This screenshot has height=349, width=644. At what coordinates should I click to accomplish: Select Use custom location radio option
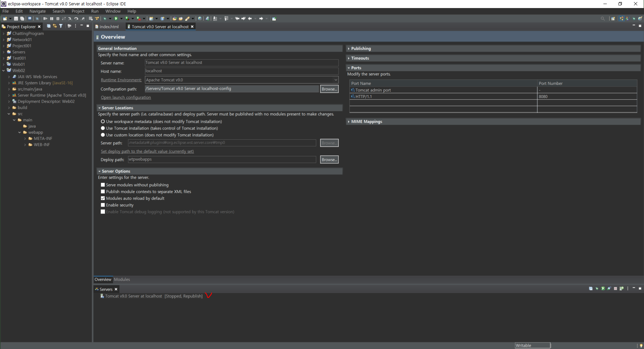point(103,135)
